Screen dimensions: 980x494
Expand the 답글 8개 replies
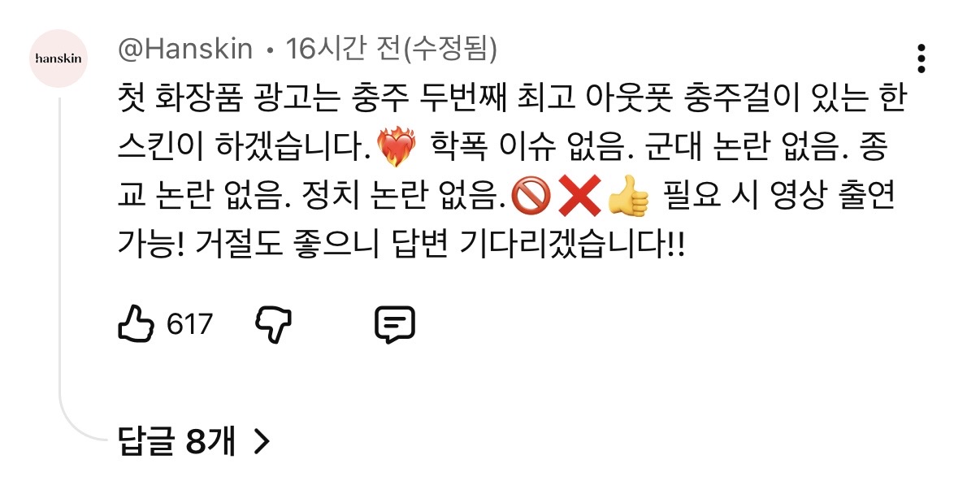coord(193,442)
